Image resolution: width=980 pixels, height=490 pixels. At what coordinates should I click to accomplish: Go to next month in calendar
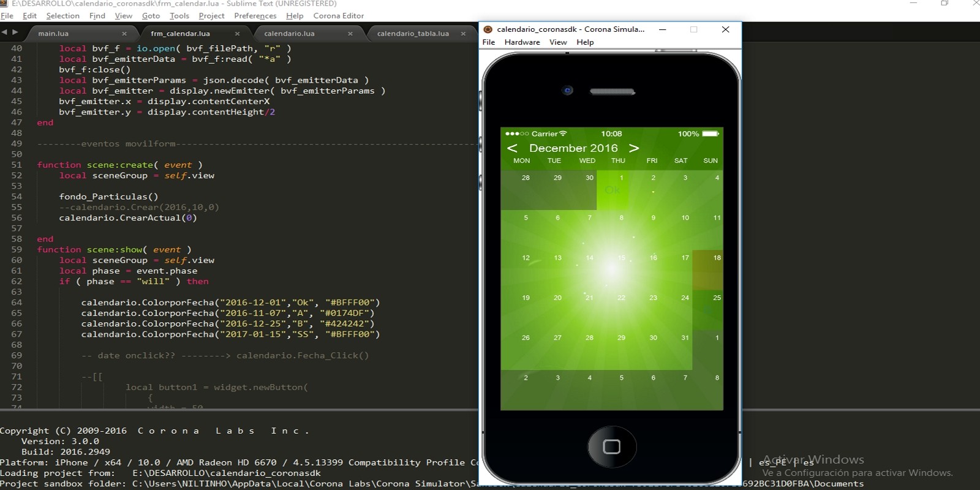pos(634,148)
